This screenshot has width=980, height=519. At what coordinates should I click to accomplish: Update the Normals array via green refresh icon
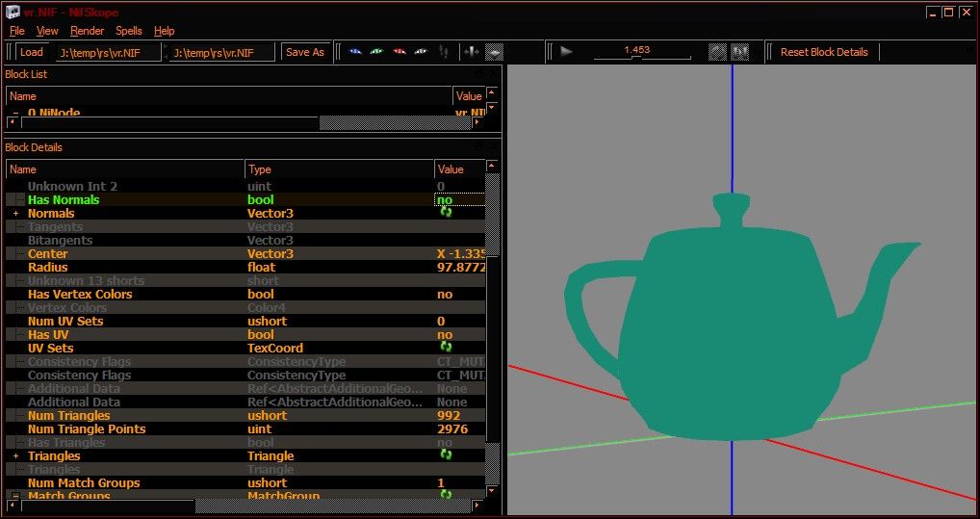(446, 212)
